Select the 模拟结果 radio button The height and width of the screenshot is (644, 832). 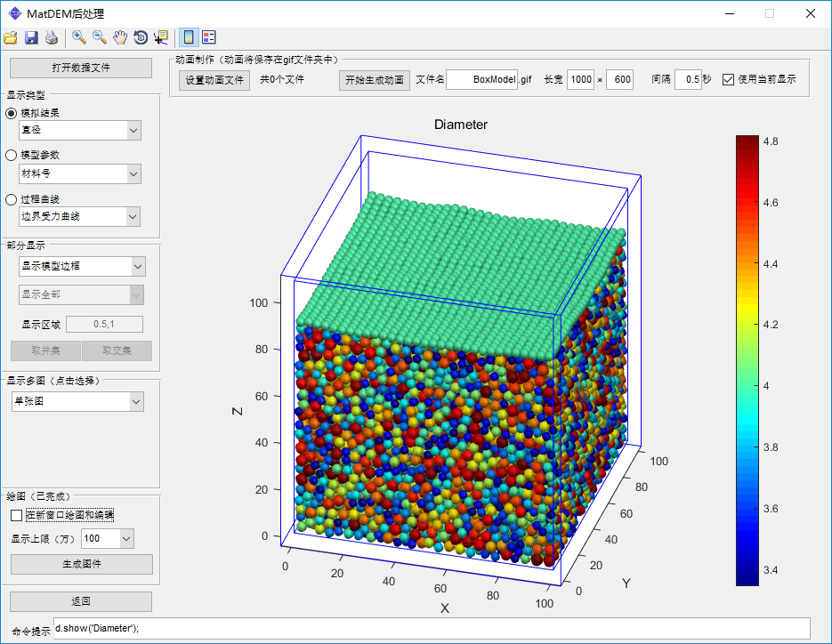tap(12, 113)
